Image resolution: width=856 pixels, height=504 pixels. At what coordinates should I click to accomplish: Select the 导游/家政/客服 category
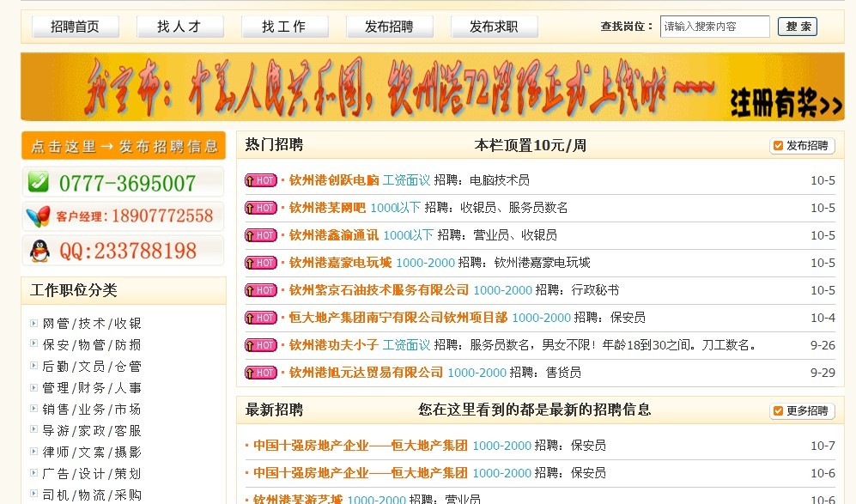click(92, 430)
